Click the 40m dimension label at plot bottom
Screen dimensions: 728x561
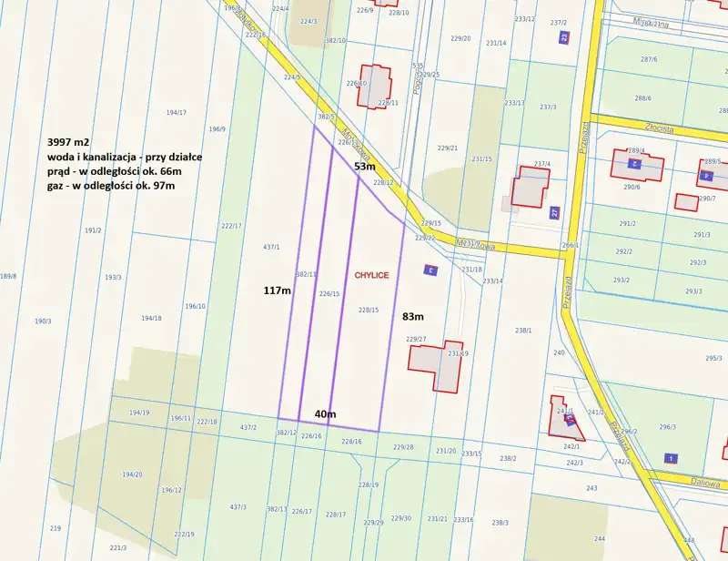[325, 414]
